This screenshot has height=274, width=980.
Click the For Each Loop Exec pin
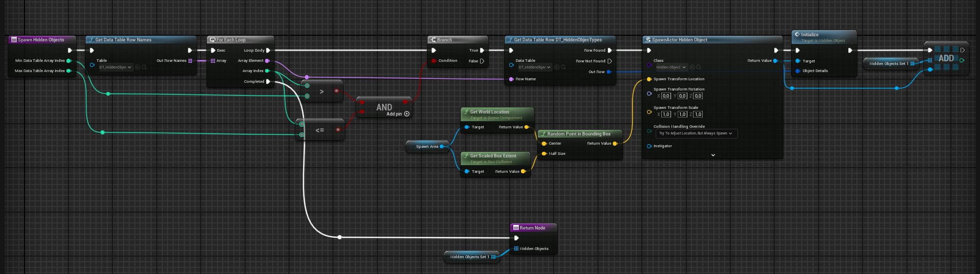[213, 50]
